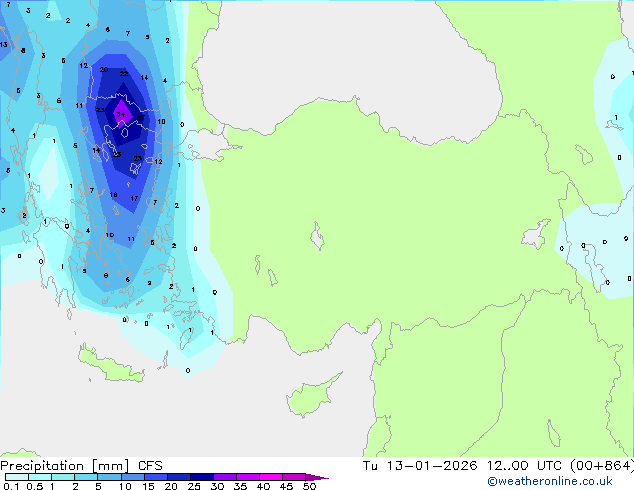Click the legend label "50"
Screen dimensions: 634x490
pyautogui.click(x=309, y=486)
